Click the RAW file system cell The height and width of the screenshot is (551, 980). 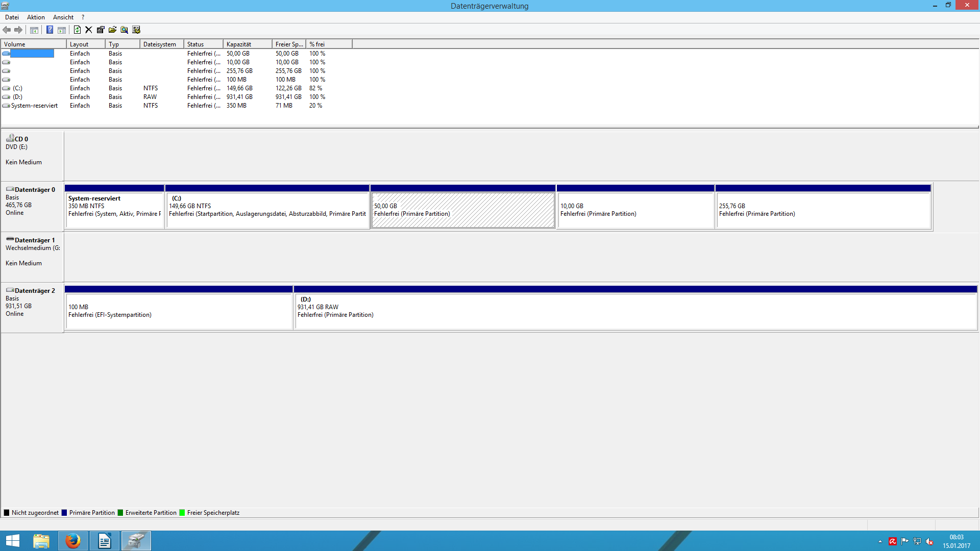pos(150,97)
